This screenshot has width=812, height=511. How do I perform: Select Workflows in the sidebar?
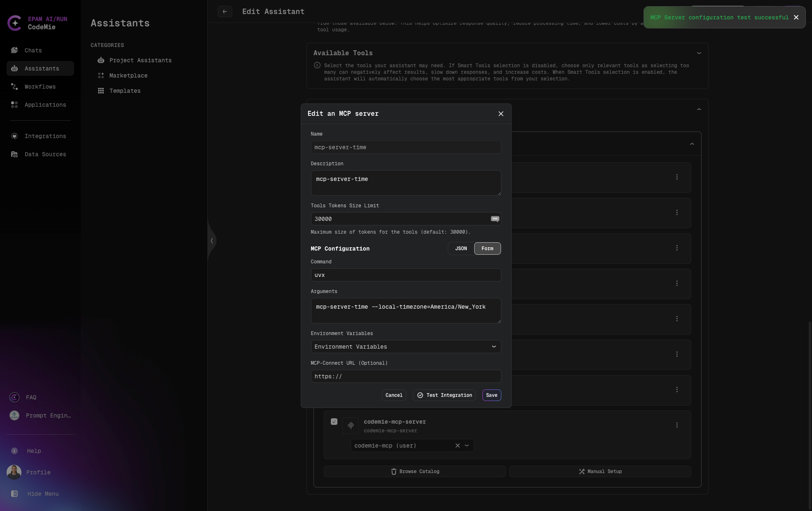tap(40, 87)
